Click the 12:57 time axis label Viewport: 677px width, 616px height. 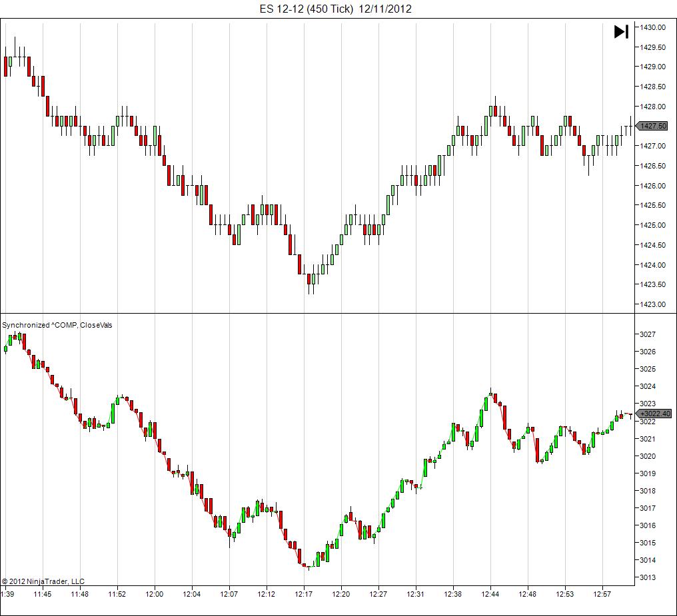pos(602,594)
